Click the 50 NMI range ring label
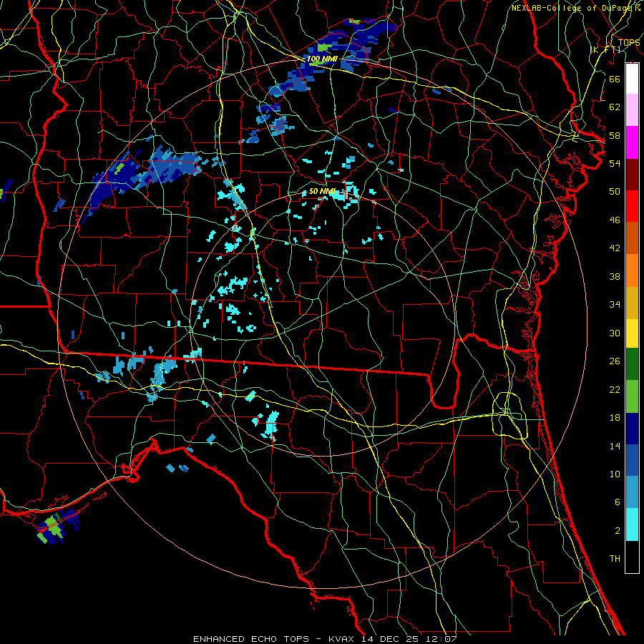Screen dimensions: 644x644 [x=322, y=191]
